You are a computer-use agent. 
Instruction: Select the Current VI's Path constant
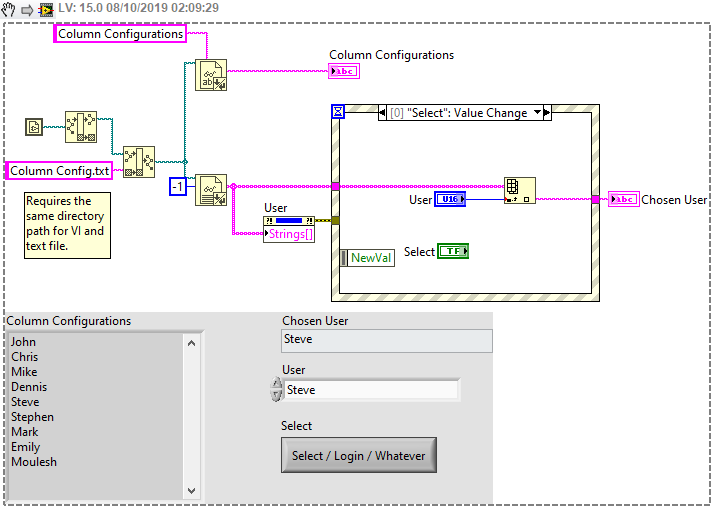point(34,127)
